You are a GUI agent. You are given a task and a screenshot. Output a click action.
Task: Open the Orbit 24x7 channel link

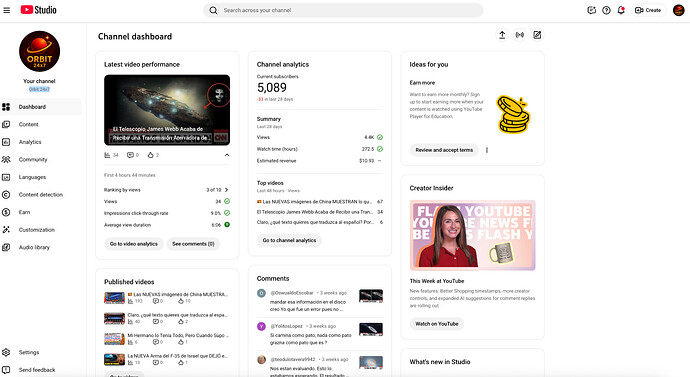click(x=39, y=89)
